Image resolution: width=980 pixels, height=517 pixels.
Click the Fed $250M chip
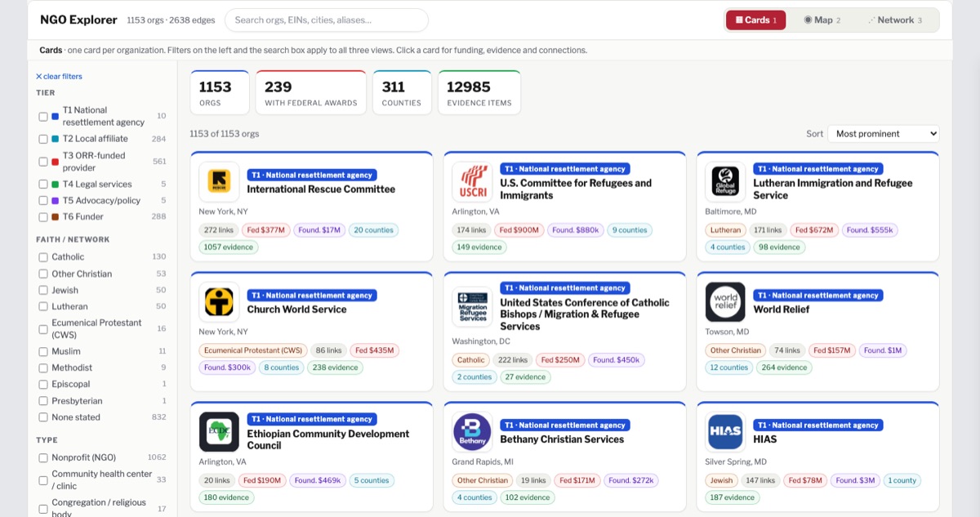[560, 359]
